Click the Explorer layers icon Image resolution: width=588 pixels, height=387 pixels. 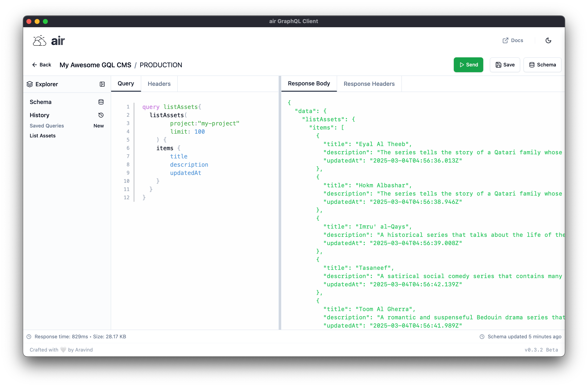[x=30, y=84]
